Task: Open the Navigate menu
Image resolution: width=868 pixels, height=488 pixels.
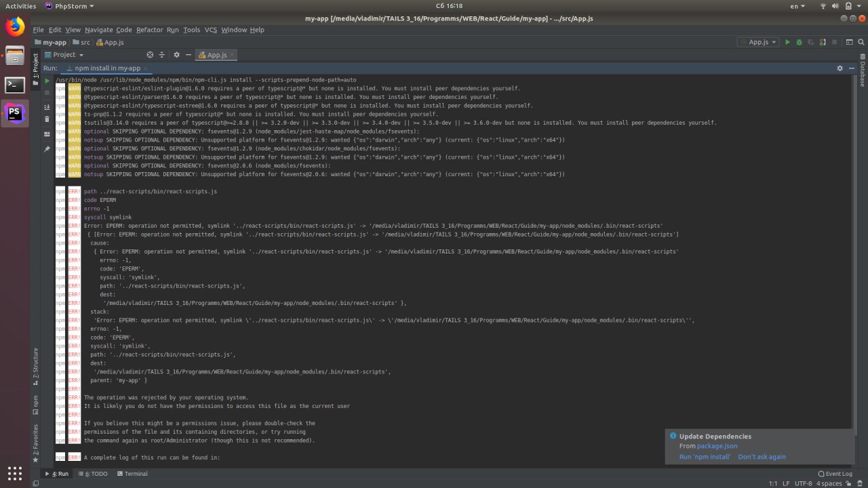Action: 99,30
